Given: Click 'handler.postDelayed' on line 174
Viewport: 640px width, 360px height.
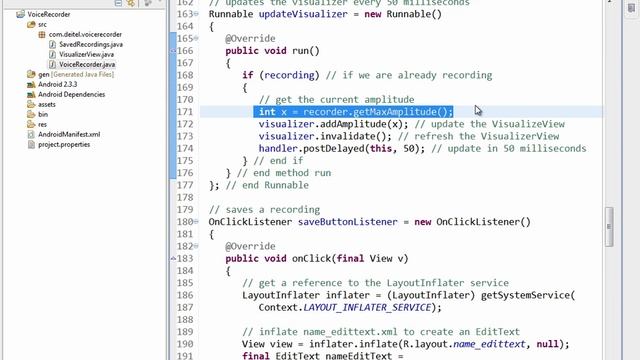Looking at the screenshot, I should [311, 149].
